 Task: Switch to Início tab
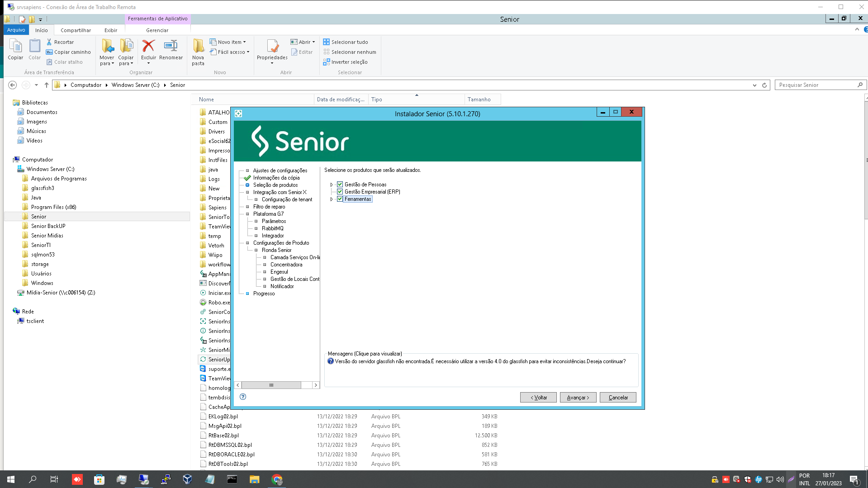coord(42,30)
